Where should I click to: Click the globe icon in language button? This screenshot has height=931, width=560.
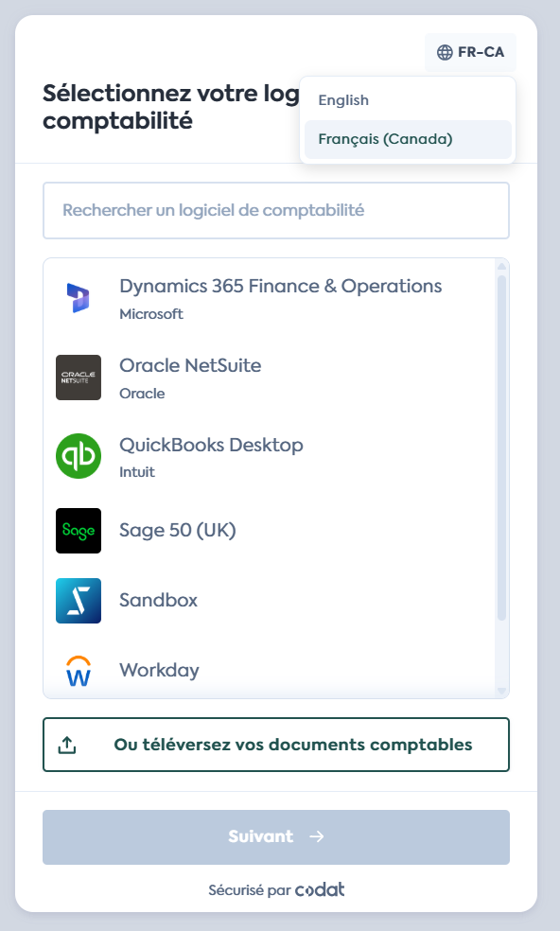tap(445, 52)
